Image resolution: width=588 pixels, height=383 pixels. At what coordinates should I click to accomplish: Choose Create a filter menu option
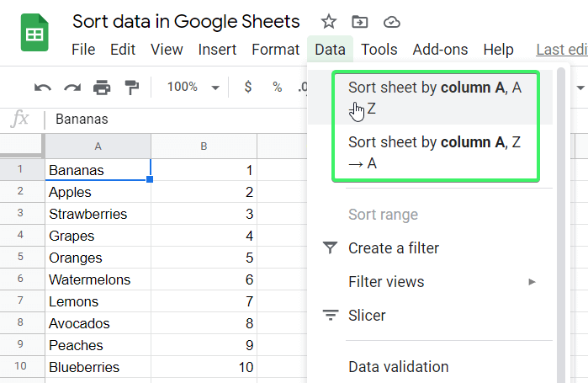(x=393, y=248)
